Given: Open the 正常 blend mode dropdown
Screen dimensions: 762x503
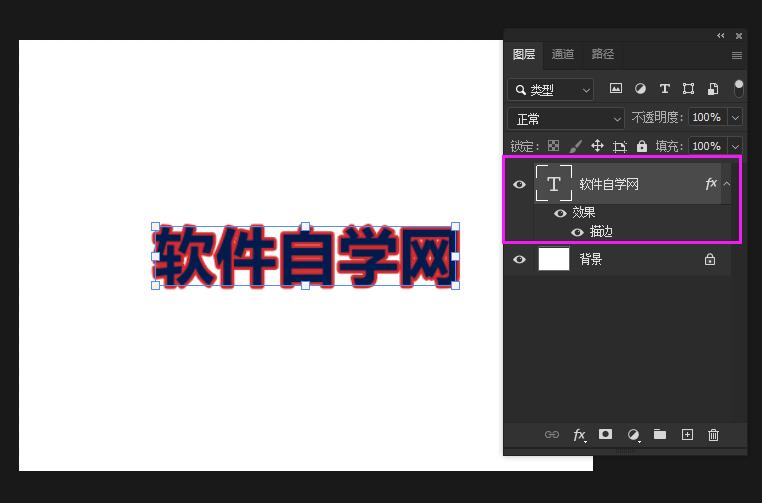Looking at the screenshot, I should (566, 119).
